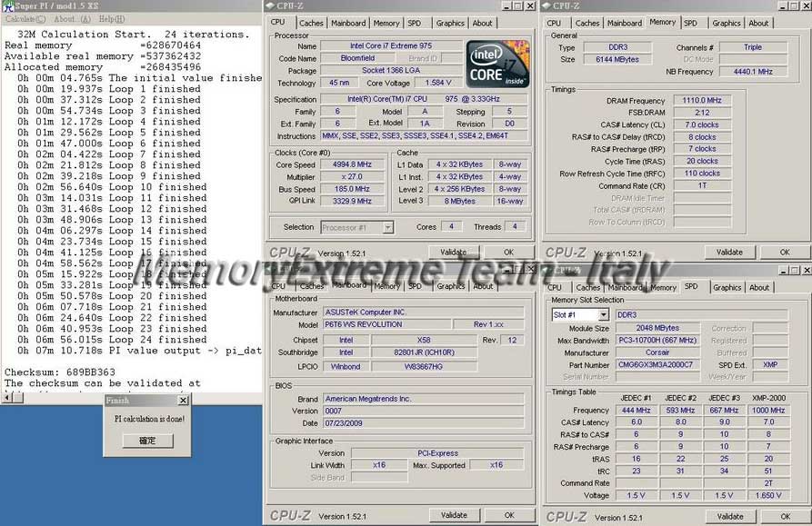
Task: Switch to Memory tab in top-left CPU-Z
Action: coord(386,24)
